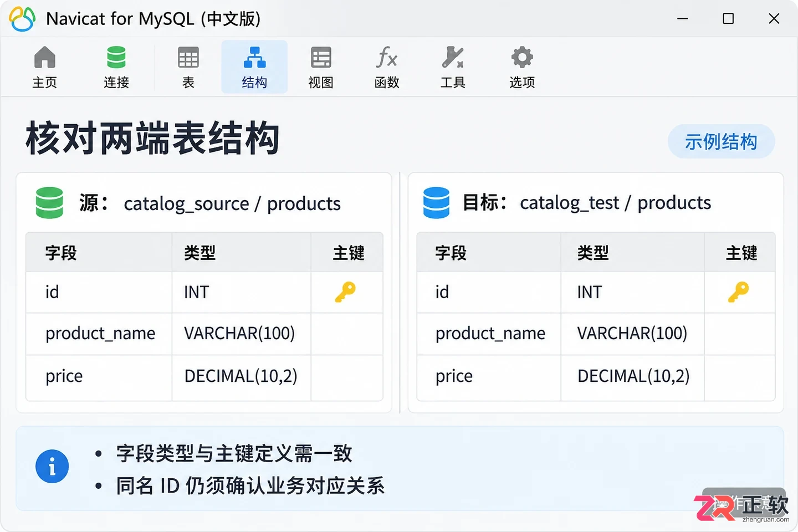Click the primary key icon in target id row

[x=738, y=292]
